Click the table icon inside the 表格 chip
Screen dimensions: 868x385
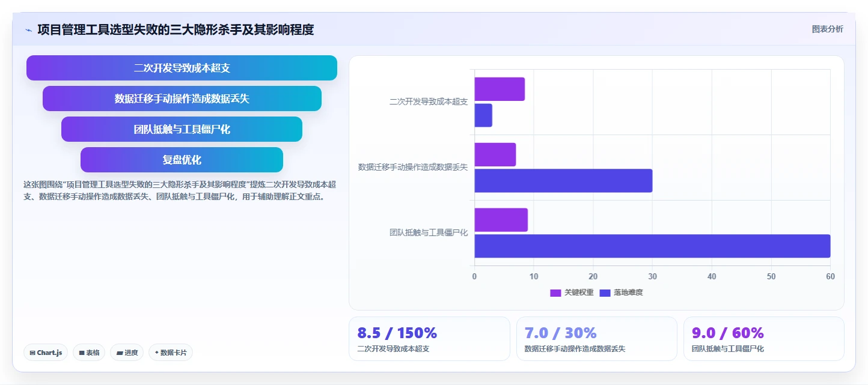click(x=81, y=353)
